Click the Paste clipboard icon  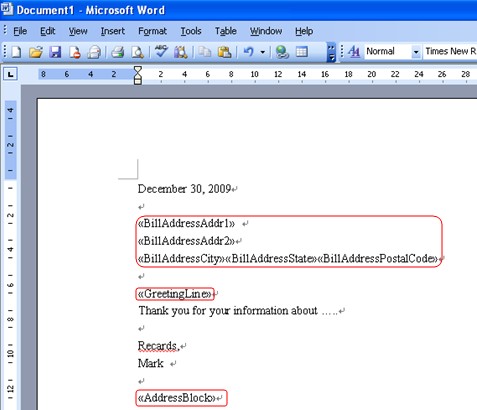tap(224, 52)
